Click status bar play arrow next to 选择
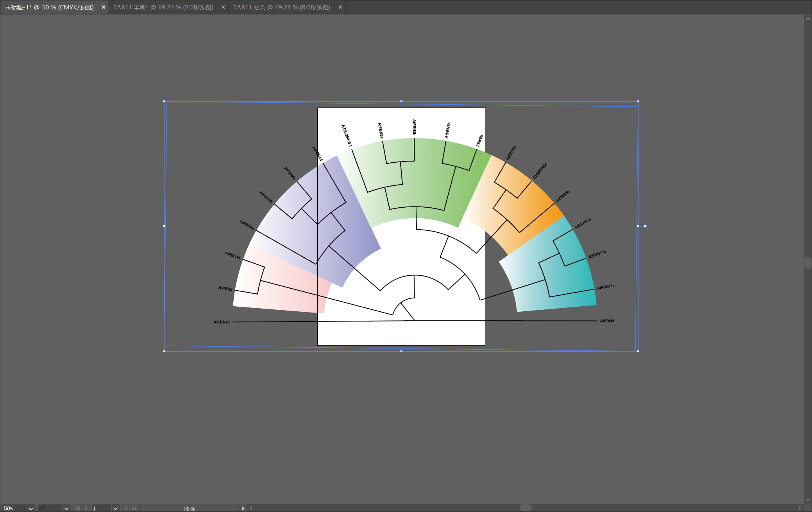812x512 pixels. pos(243,508)
